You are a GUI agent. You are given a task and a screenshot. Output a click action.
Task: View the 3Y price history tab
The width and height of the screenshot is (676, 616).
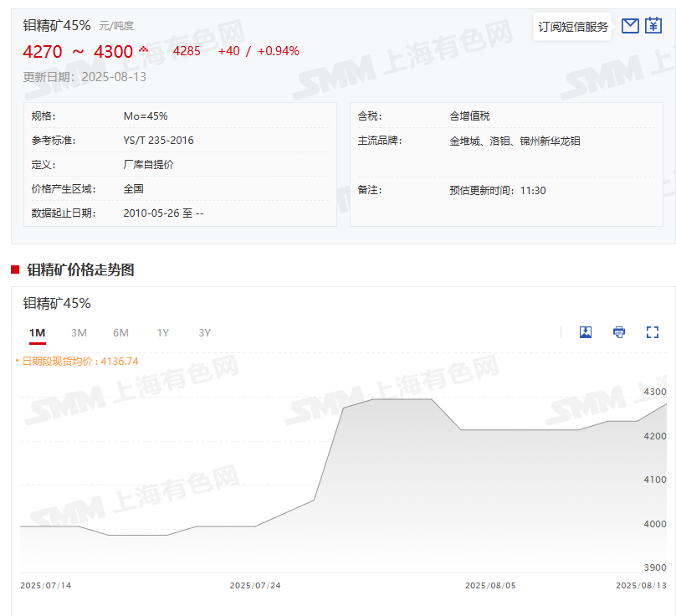point(204,333)
